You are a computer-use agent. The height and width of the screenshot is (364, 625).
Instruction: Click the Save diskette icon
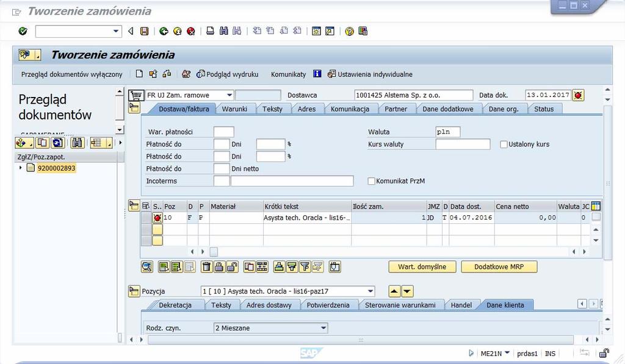pyautogui.click(x=144, y=31)
